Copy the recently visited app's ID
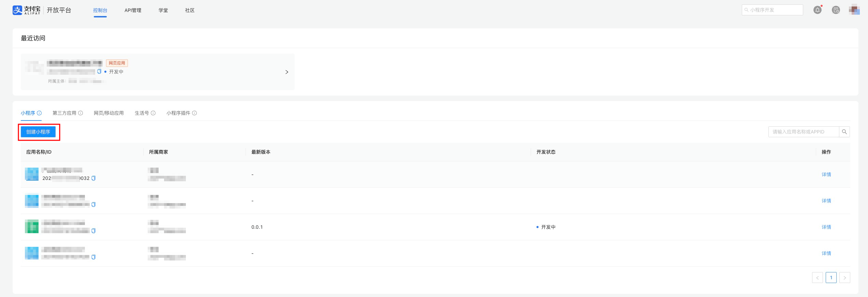 [99, 71]
